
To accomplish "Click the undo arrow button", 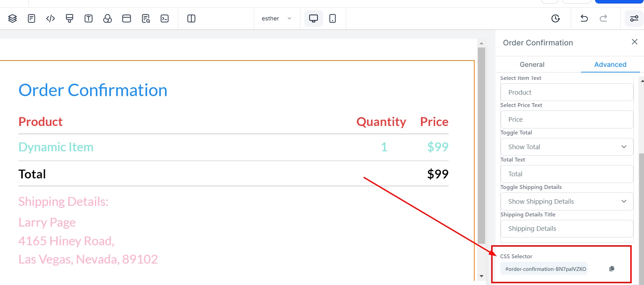I will coord(584,19).
